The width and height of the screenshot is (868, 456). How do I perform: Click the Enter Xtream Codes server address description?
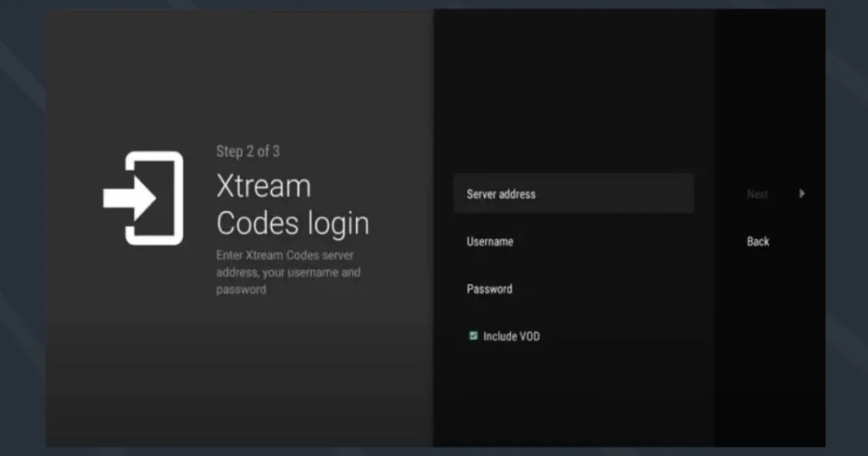coord(288,272)
